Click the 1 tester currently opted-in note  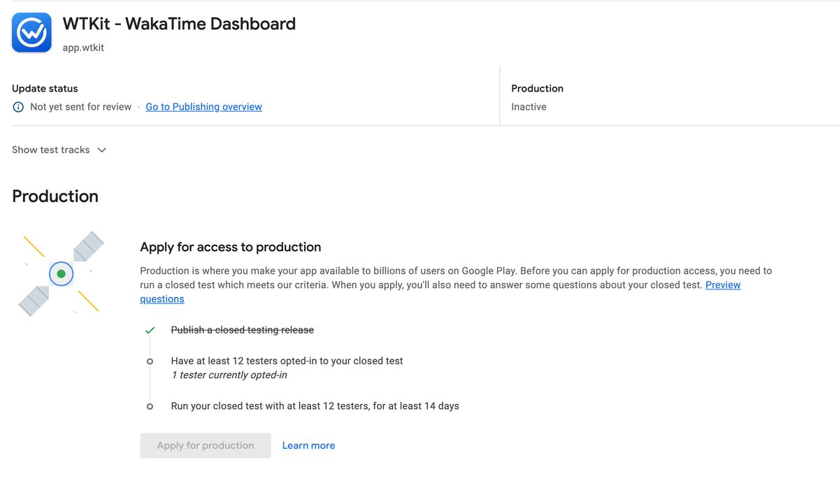pos(229,375)
